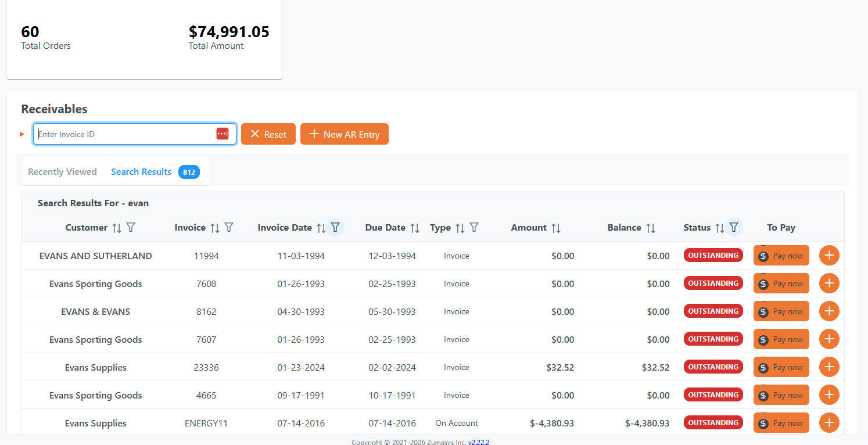
Task: Click the sort arrows beside Due Date
Action: point(415,227)
